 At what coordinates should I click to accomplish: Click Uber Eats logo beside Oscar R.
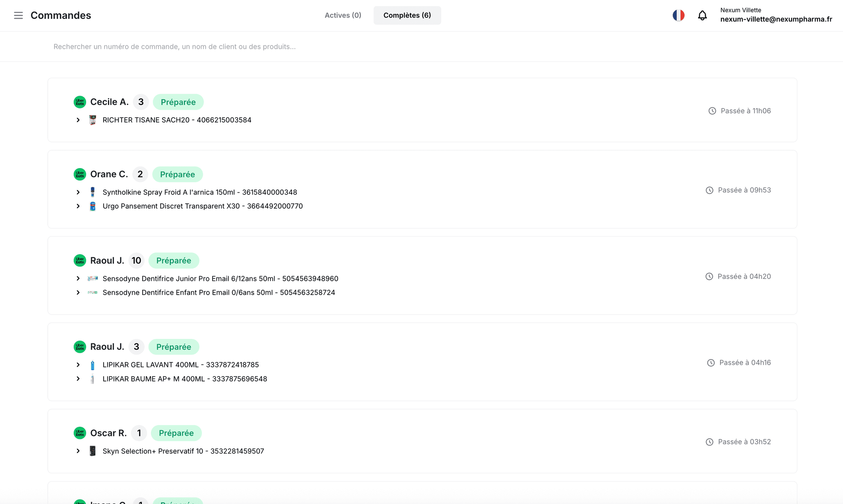[x=79, y=433]
